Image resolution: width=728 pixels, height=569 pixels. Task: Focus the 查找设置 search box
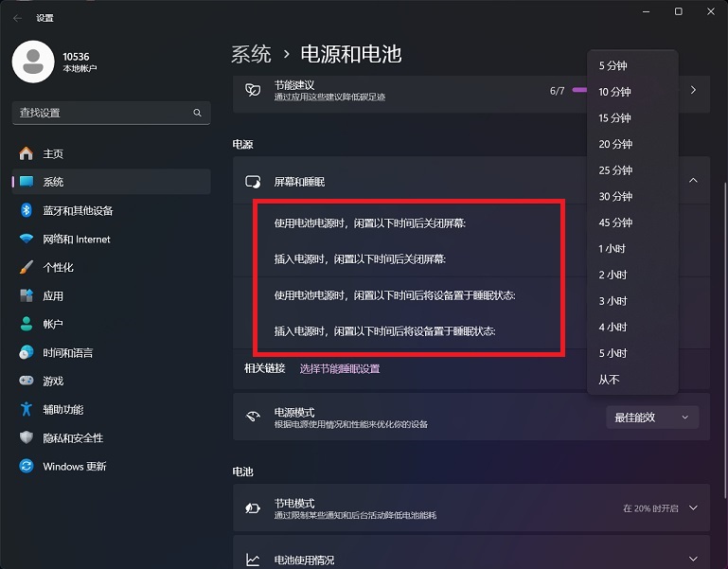[x=111, y=113]
